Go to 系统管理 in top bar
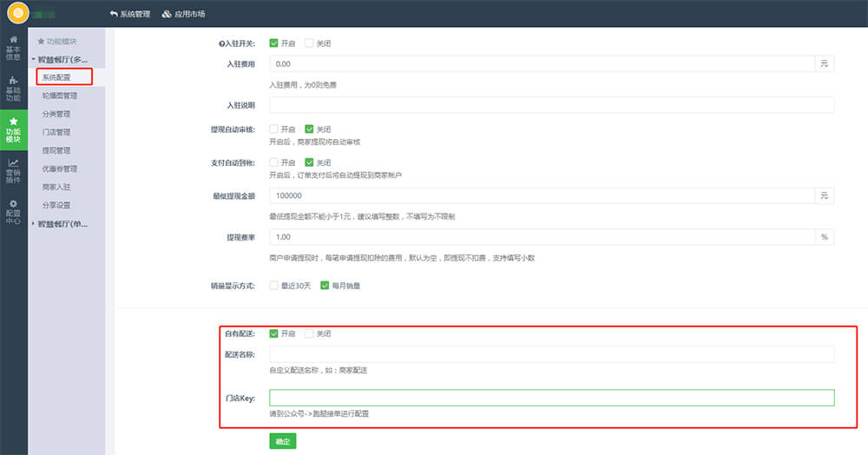The width and height of the screenshot is (868, 455). pyautogui.click(x=130, y=14)
